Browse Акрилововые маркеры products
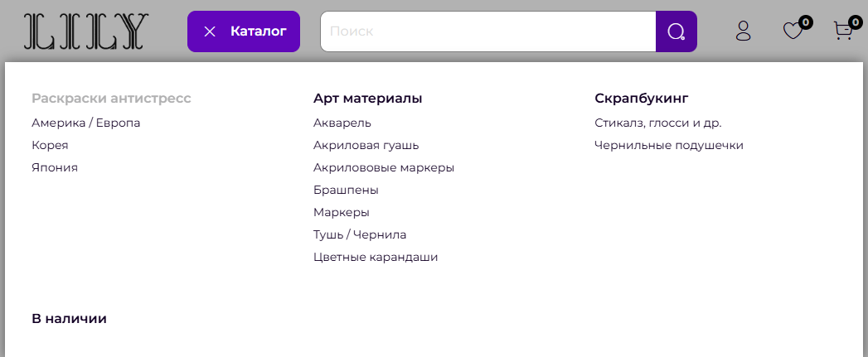The width and height of the screenshot is (868, 357). click(384, 167)
